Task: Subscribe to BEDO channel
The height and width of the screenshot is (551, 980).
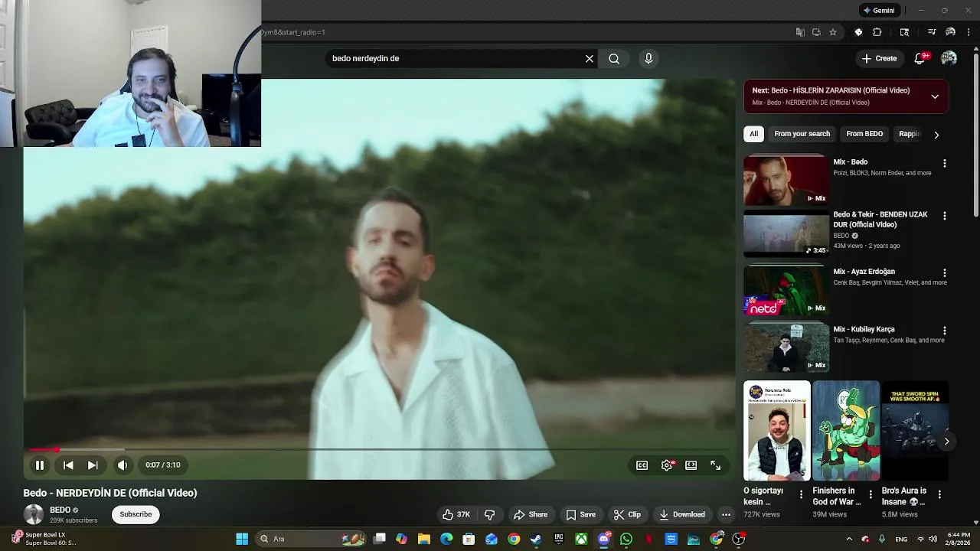Action: point(136,515)
